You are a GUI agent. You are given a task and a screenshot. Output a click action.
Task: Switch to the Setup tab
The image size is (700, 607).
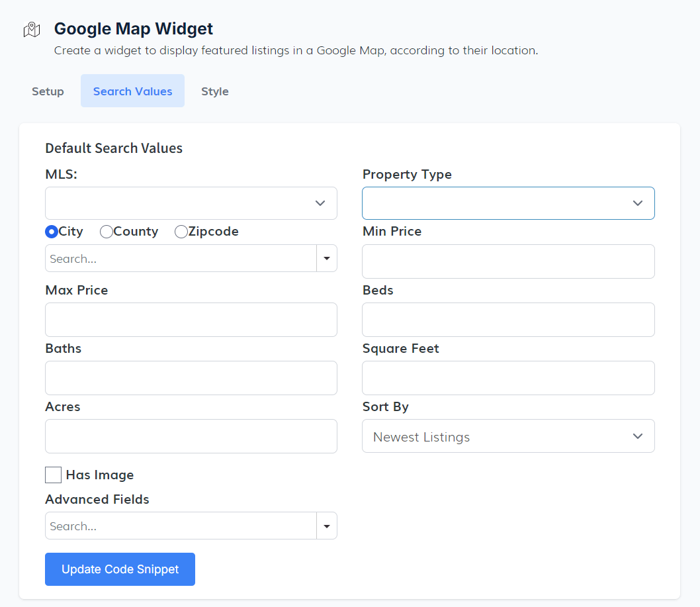point(48,91)
